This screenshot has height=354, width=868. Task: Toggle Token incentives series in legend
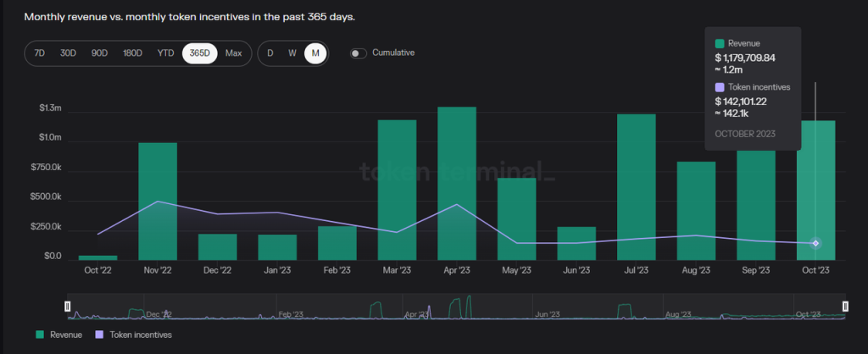136,335
